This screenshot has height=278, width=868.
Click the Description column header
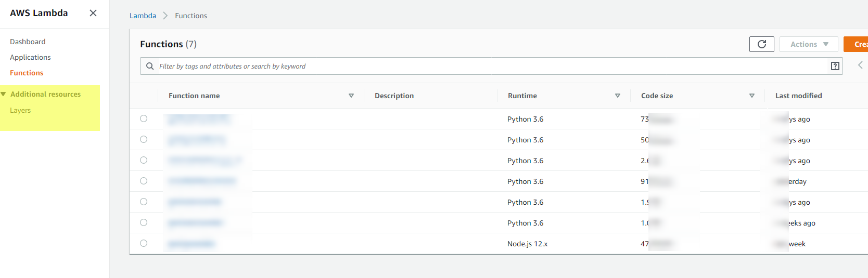394,96
